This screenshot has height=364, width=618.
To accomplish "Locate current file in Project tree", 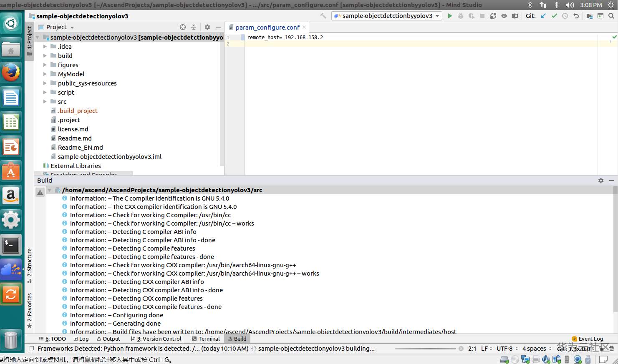I will (x=183, y=27).
